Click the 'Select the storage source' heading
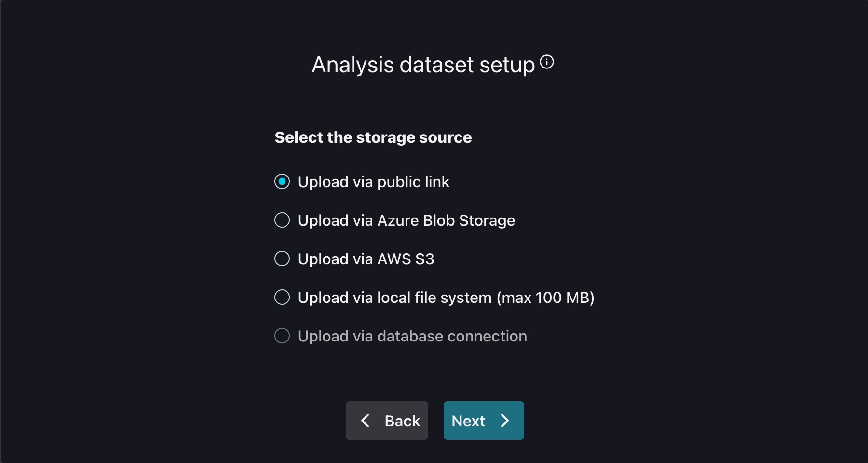The image size is (868, 463). (x=373, y=137)
